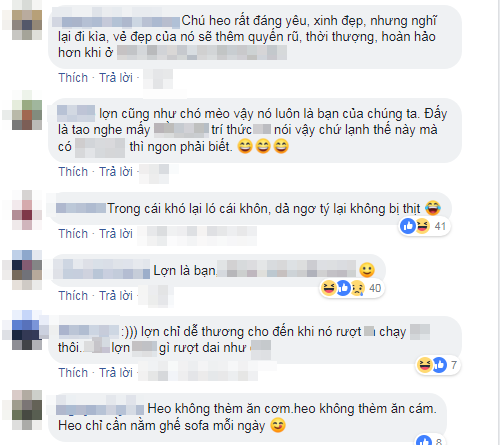Screen dimensions: 500x445
Task: Click the like reaction icon beside the 41 count
Action: [x=408, y=226]
